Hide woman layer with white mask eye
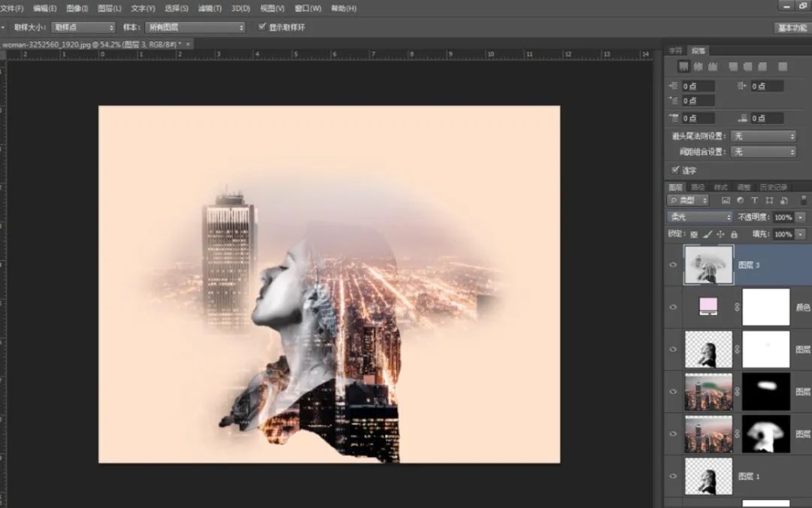Image resolution: width=812 pixels, height=508 pixels. click(x=673, y=349)
